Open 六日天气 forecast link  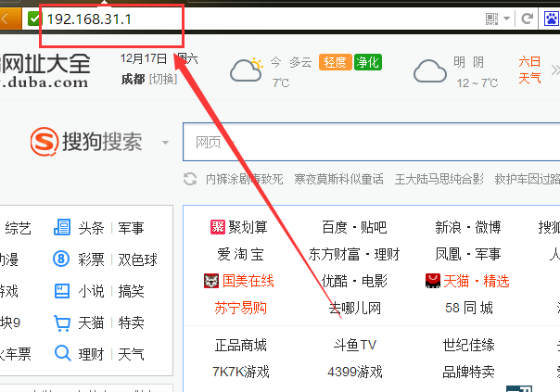point(529,70)
